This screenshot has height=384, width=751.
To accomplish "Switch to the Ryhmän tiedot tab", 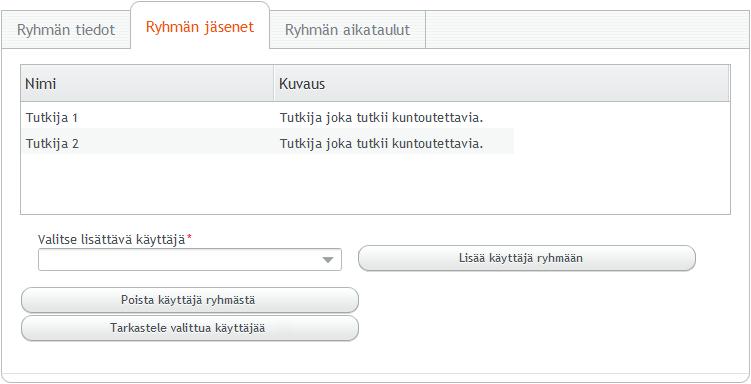I will (x=66, y=30).
